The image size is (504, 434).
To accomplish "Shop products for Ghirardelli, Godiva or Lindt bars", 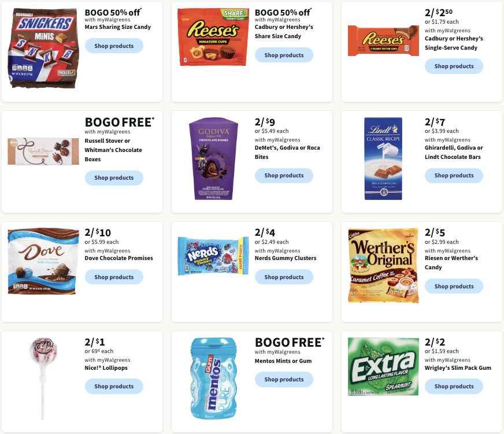I will (454, 176).
